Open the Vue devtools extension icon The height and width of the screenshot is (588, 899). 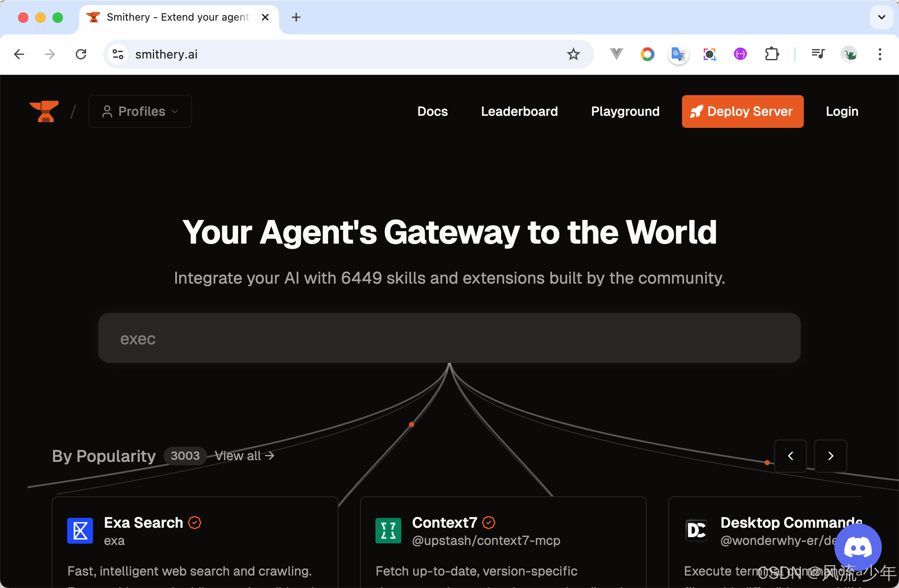(617, 54)
